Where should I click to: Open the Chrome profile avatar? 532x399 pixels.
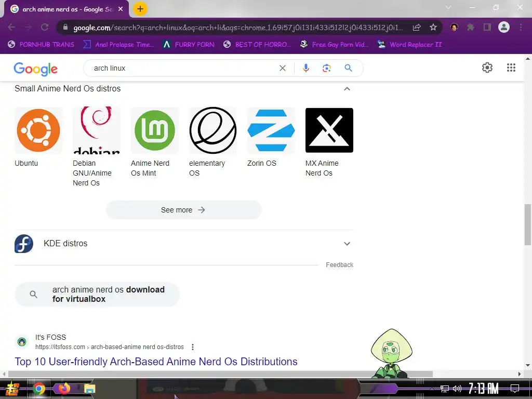click(x=504, y=27)
